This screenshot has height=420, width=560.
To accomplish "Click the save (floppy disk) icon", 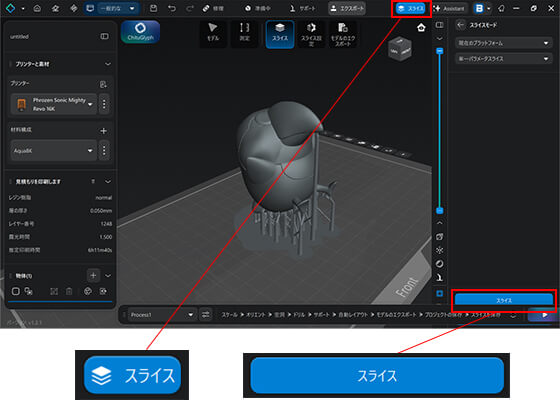I will pos(153,8).
